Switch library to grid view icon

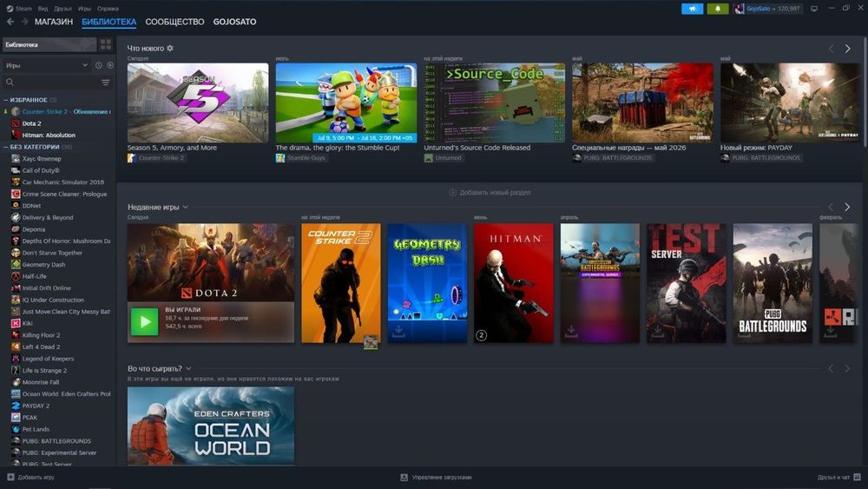[x=106, y=44]
